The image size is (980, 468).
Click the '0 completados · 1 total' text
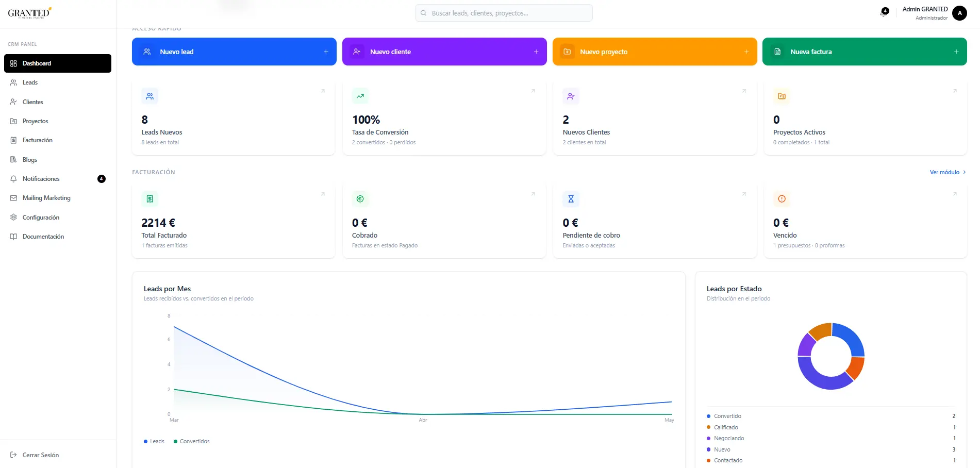[801, 142]
